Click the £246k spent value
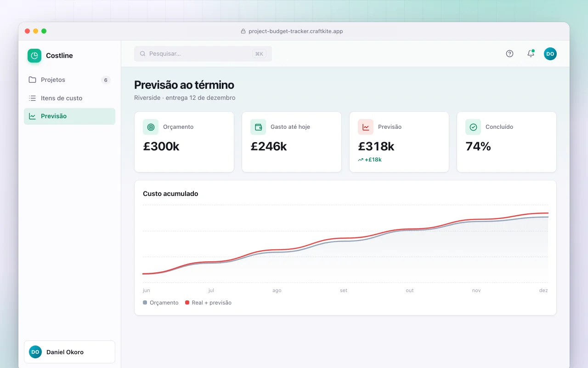Viewport: 588px width, 368px height. click(269, 146)
